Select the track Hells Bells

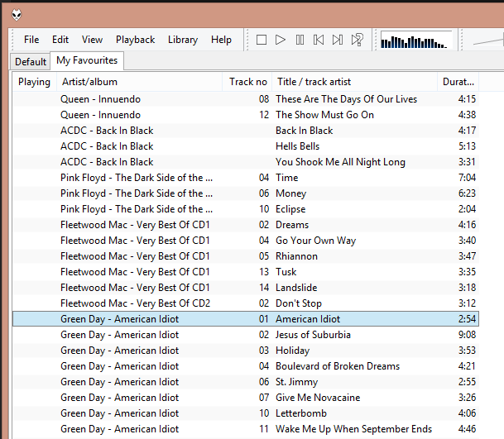(298, 146)
